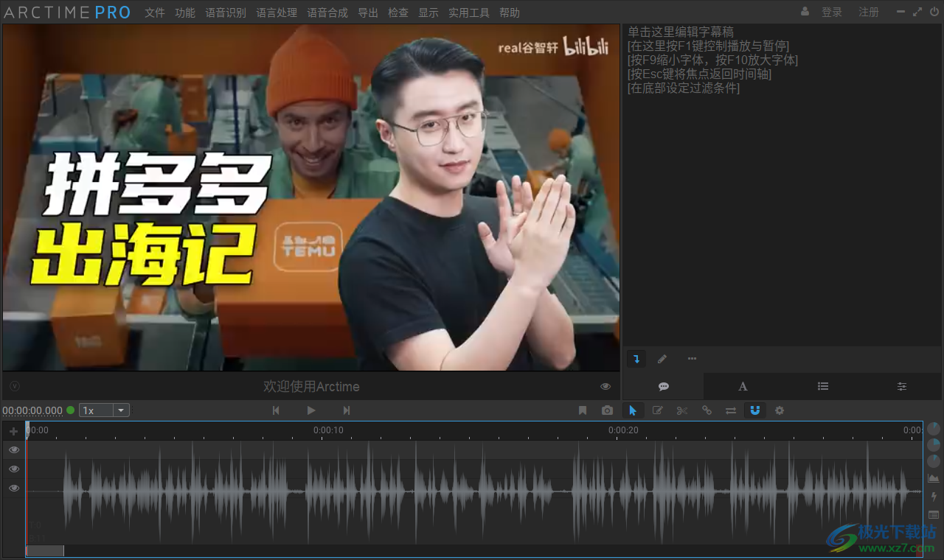Add a bookmark marker
The height and width of the screenshot is (560, 944).
(x=583, y=410)
